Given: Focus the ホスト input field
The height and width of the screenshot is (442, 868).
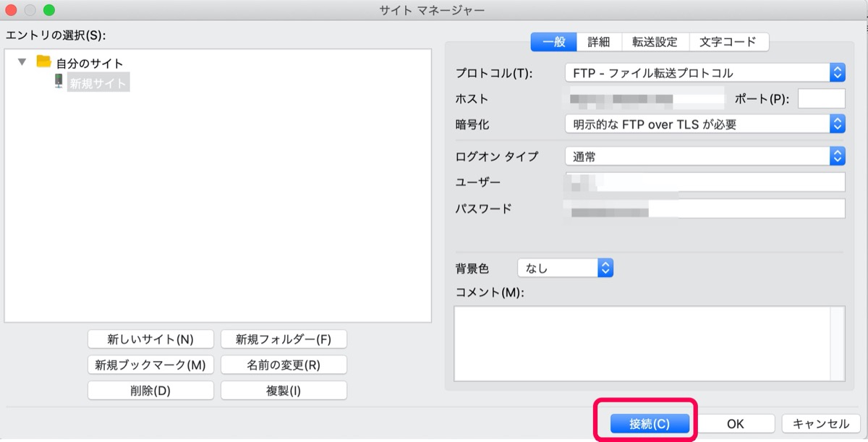Looking at the screenshot, I should (645, 98).
